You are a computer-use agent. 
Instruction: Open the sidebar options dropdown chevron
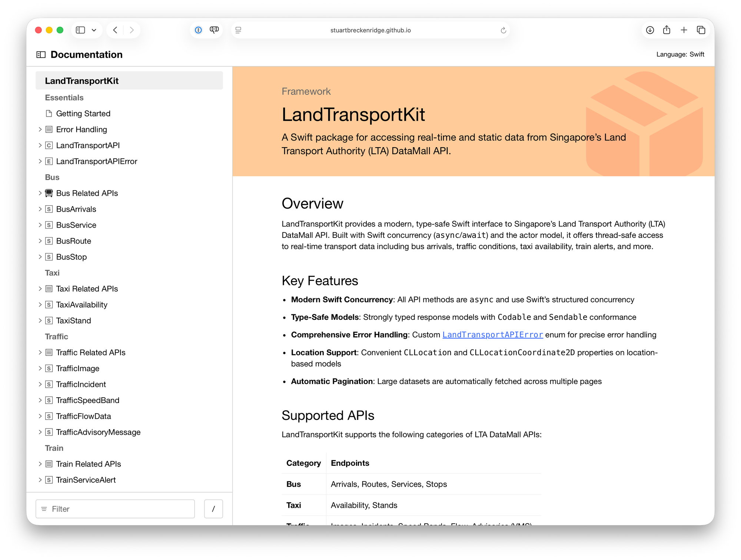(x=94, y=30)
